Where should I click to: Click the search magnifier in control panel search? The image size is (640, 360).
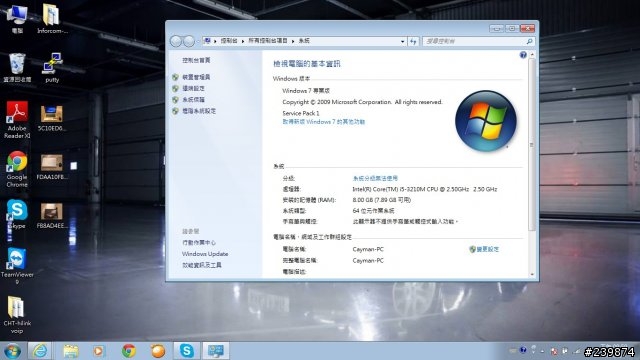tap(529, 41)
